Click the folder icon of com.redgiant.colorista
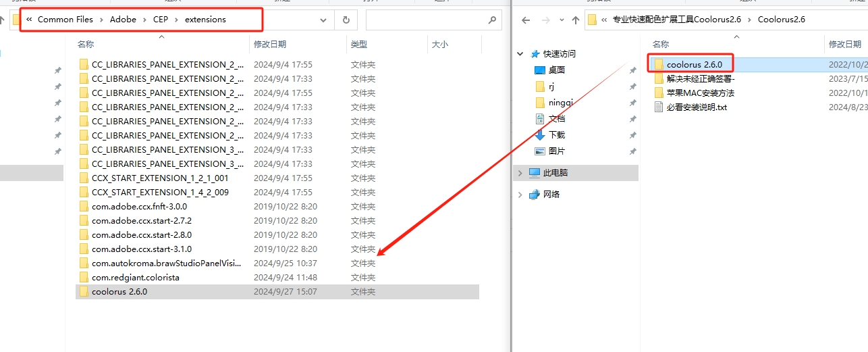The image size is (868, 352). coord(84,277)
